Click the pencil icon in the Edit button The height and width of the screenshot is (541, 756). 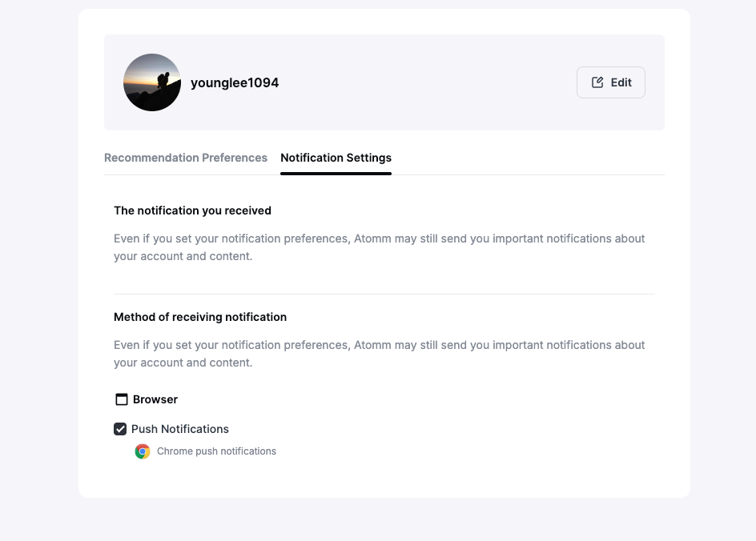(597, 82)
